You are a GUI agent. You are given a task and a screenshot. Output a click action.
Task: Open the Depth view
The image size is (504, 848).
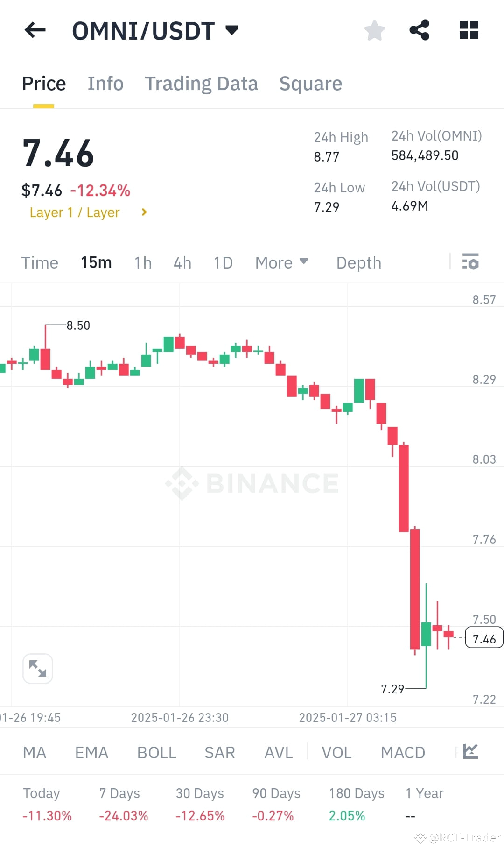358,262
